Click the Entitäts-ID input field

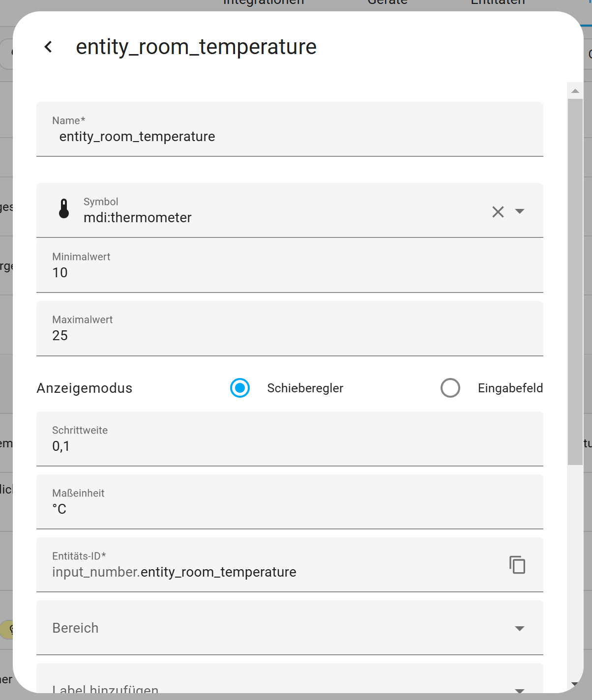(x=275, y=572)
